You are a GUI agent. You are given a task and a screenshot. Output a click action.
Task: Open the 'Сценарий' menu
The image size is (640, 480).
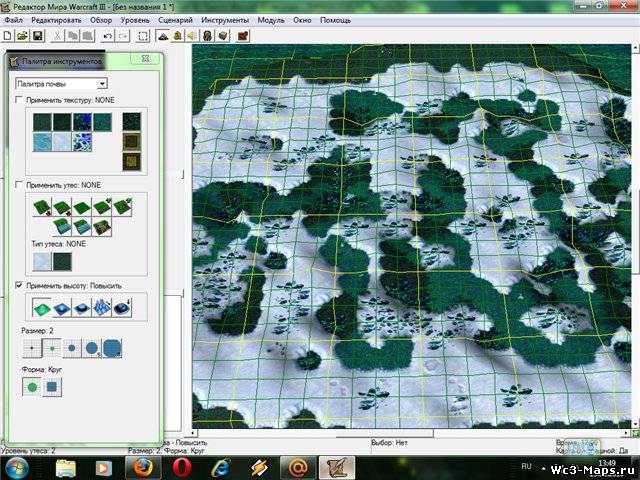[174, 20]
